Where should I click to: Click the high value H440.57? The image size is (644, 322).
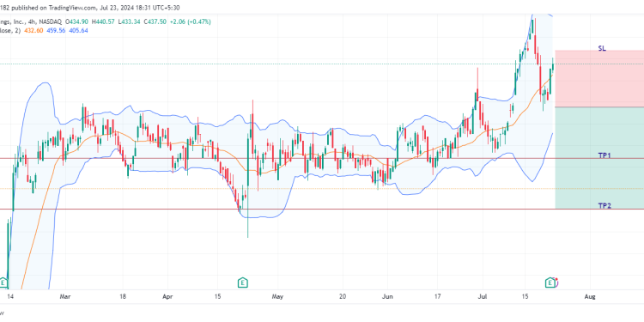pyautogui.click(x=104, y=21)
